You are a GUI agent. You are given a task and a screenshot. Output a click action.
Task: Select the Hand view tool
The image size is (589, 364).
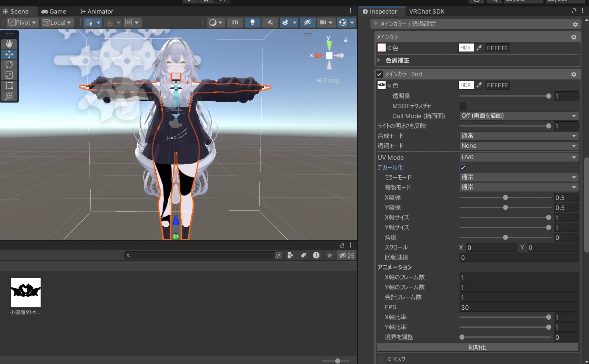pos(9,44)
